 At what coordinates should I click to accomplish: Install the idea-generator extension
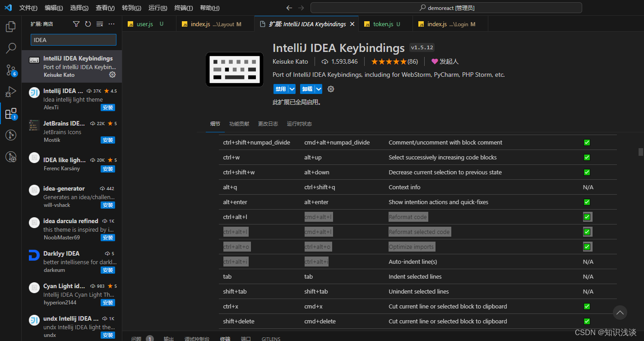coord(108,205)
